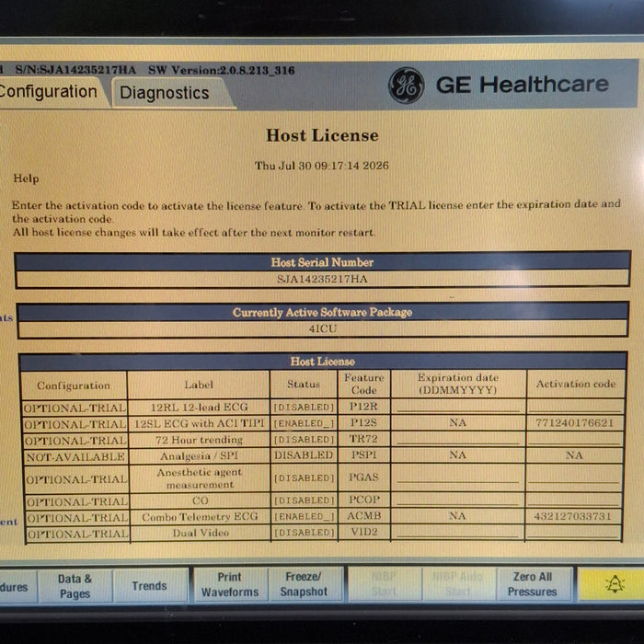The image size is (644, 644).
Task: Click the Thu Jul 30 timestamp
Action: tap(322, 166)
